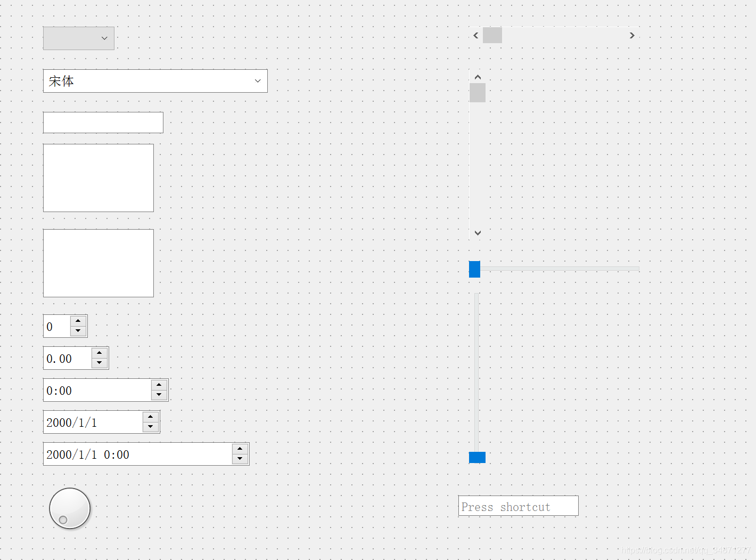This screenshot has width=756, height=560.
Task: Click the 0.00 double spin box value
Action: [x=59, y=359]
